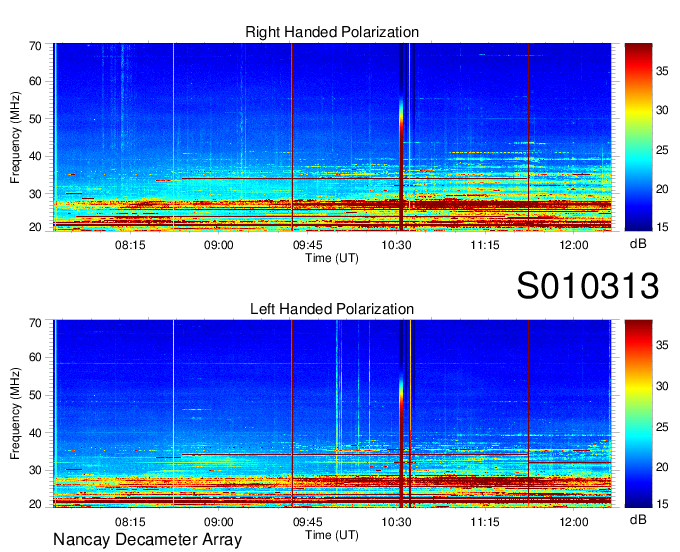Viewport: 680px width, 552px height.
Task: Click inside the Right Handed Polarization spectrogram
Action: (332, 137)
